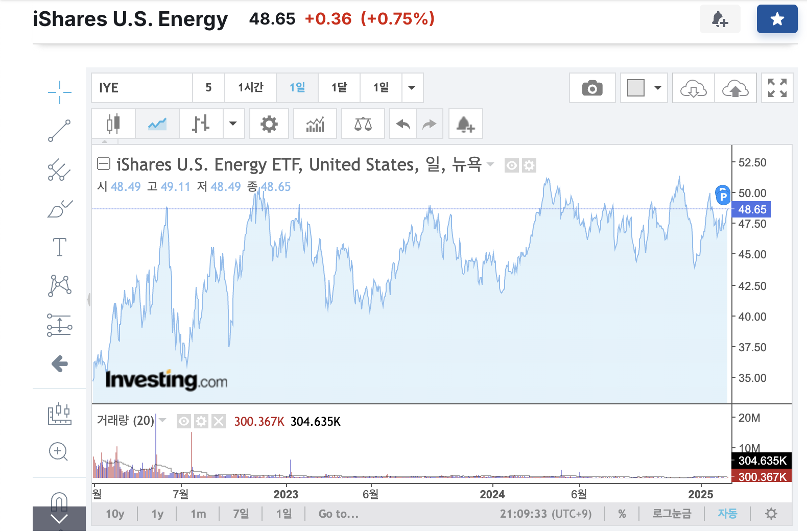
Task: Toggle the magnet mode icon
Action: click(59, 501)
